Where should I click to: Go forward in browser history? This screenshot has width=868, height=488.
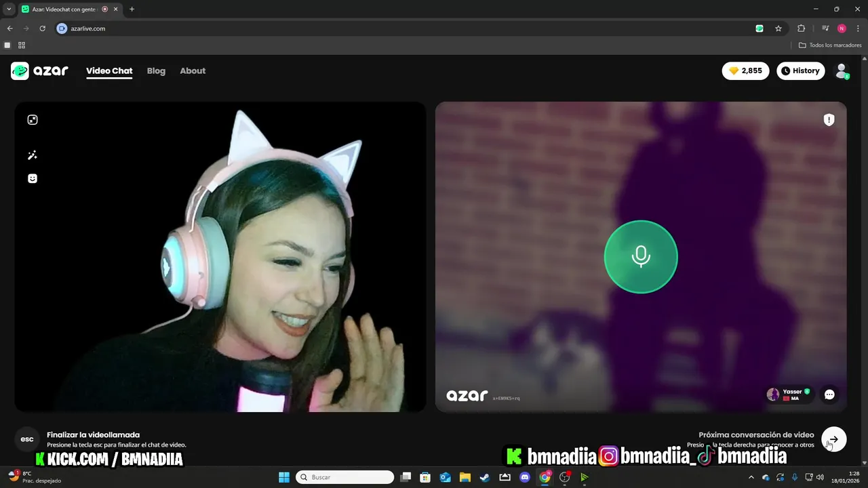[x=26, y=28]
